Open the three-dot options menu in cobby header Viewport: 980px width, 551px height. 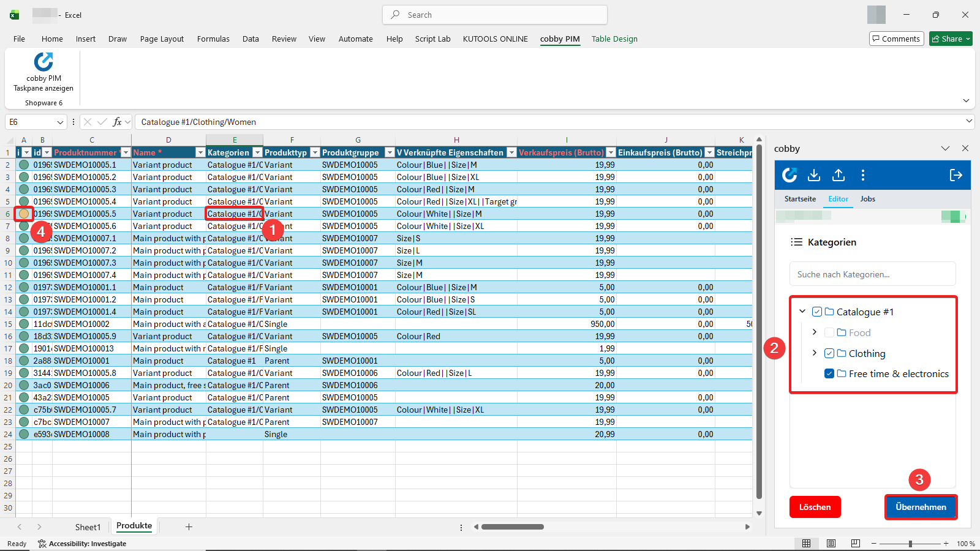pos(862,175)
